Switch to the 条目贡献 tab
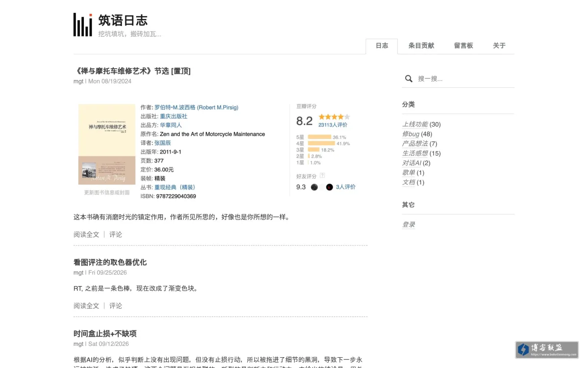Viewport: 588px width, 368px height. (x=421, y=46)
